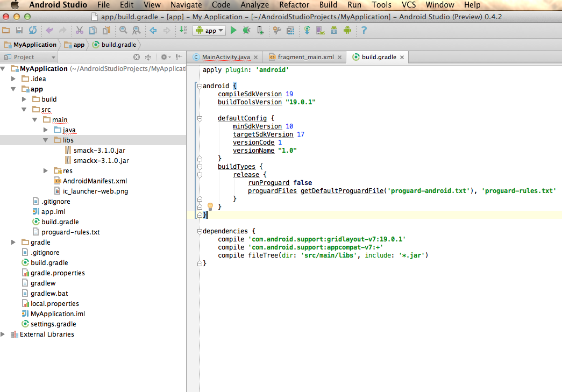Screen dimensions: 562x392
Task: Open Project panel gear settings menu
Action: (x=165, y=57)
